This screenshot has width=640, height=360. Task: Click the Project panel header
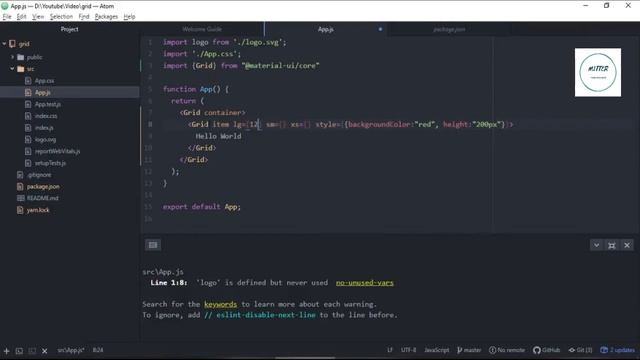(69, 29)
